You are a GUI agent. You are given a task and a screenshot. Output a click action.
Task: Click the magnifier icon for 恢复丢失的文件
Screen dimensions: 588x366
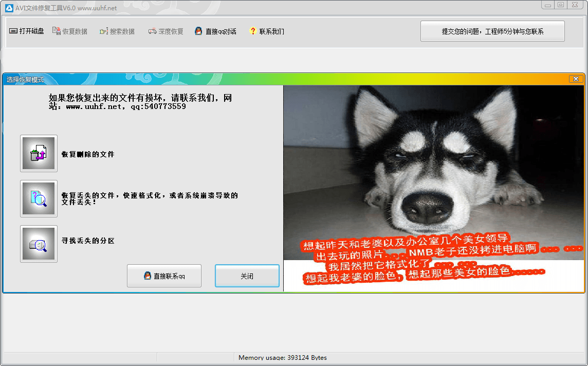point(39,198)
